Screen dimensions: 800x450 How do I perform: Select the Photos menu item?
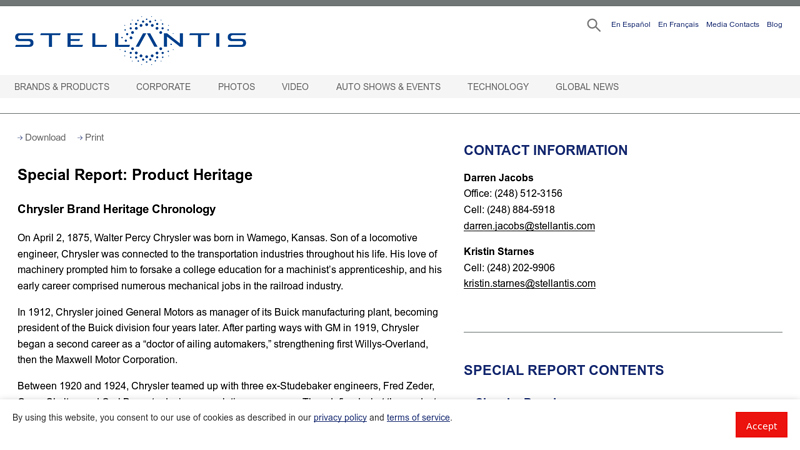tap(236, 87)
